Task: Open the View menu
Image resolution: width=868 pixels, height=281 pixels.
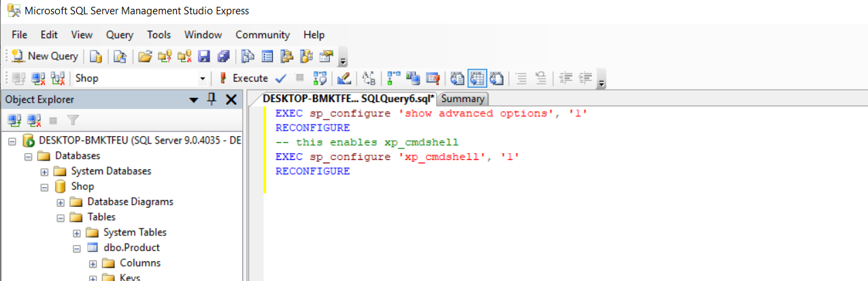Action: point(82,35)
